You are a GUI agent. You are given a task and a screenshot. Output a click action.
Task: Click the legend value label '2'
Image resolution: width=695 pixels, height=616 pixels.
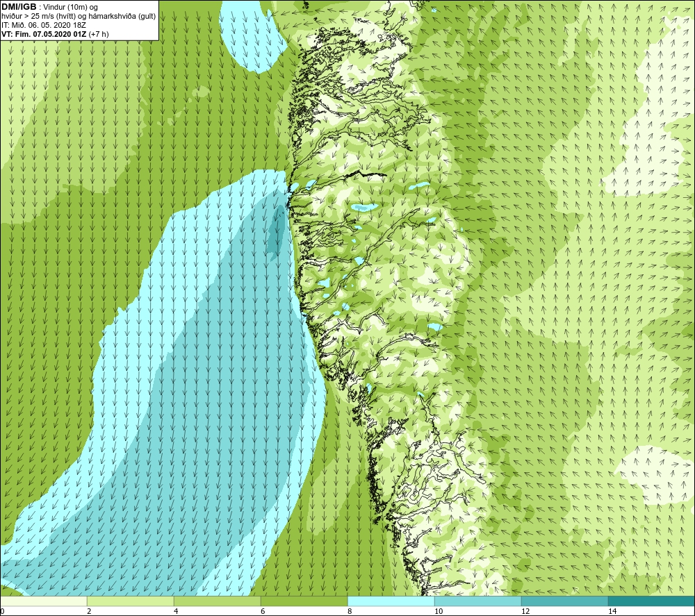point(89,611)
